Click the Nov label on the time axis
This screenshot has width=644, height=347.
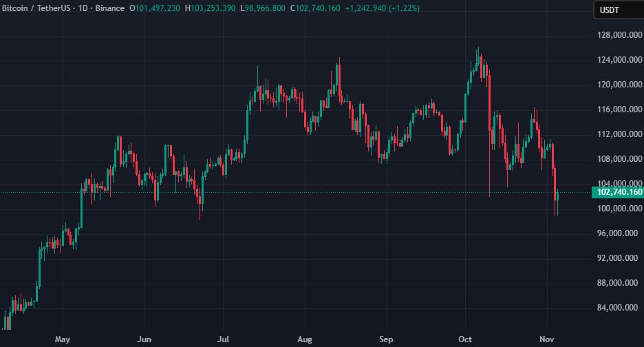(x=548, y=339)
